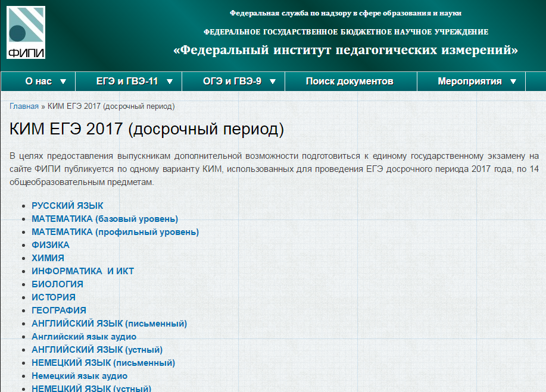546x392 pixels.
Task: Open the РУССКИЙ ЯЗЫК link
Action: click(x=67, y=206)
